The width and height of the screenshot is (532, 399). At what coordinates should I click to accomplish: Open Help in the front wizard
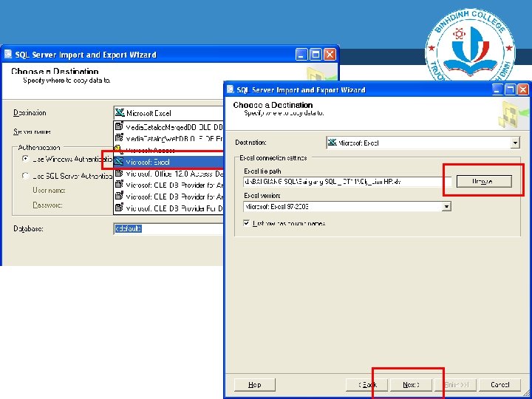pyautogui.click(x=254, y=385)
